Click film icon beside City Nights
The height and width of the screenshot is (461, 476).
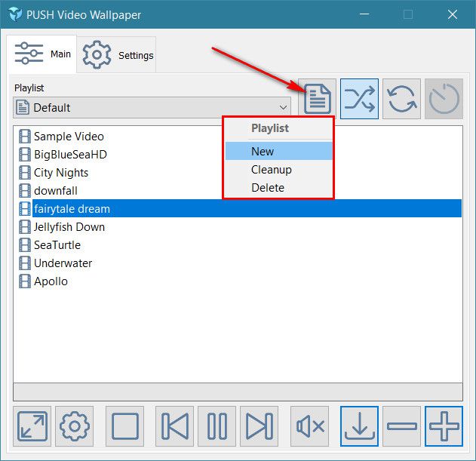click(x=25, y=173)
